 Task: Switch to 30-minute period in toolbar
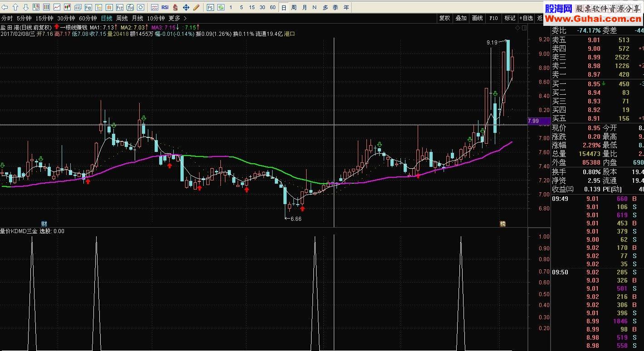point(262,7)
